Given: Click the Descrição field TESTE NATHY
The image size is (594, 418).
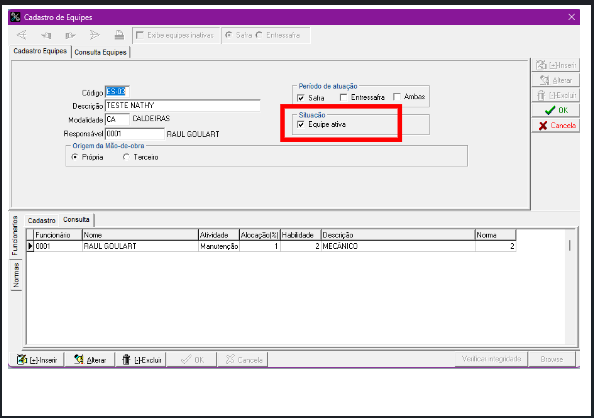Looking at the screenshot, I should coord(183,105).
